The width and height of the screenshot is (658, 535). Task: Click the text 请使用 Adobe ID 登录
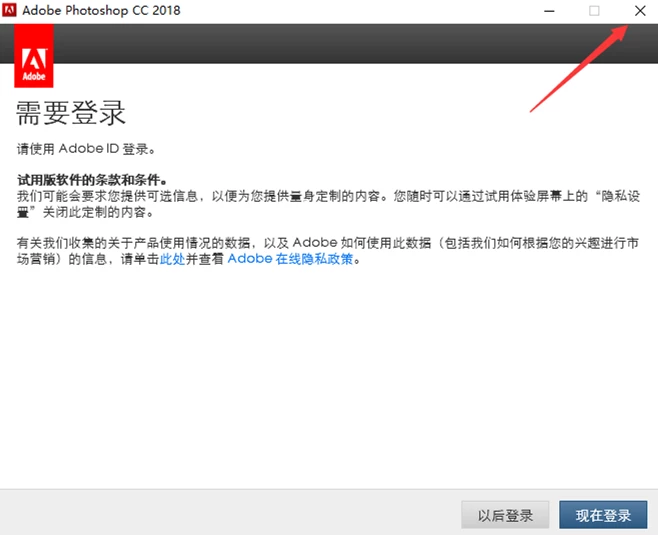coord(86,149)
